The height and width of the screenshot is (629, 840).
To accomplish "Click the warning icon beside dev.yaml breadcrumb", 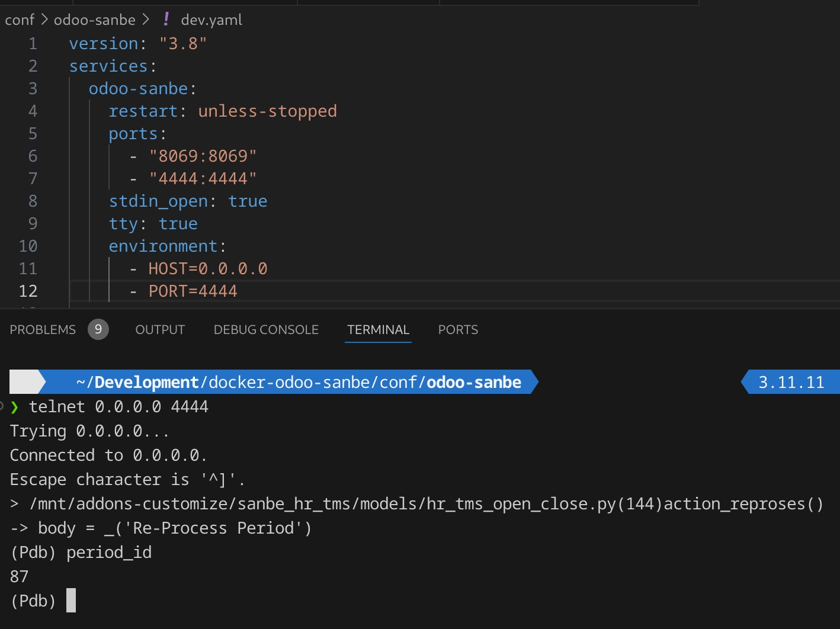I will click(x=166, y=19).
